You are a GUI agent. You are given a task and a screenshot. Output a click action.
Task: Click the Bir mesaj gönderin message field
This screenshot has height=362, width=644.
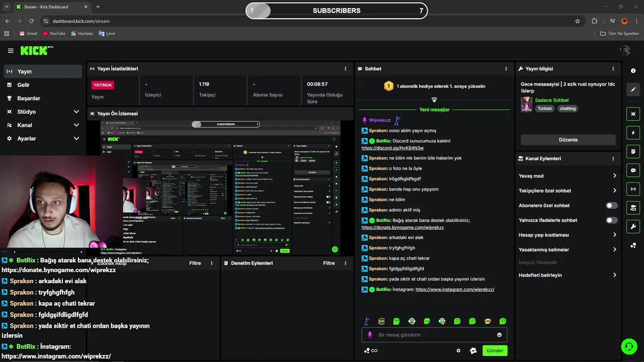coord(435,335)
